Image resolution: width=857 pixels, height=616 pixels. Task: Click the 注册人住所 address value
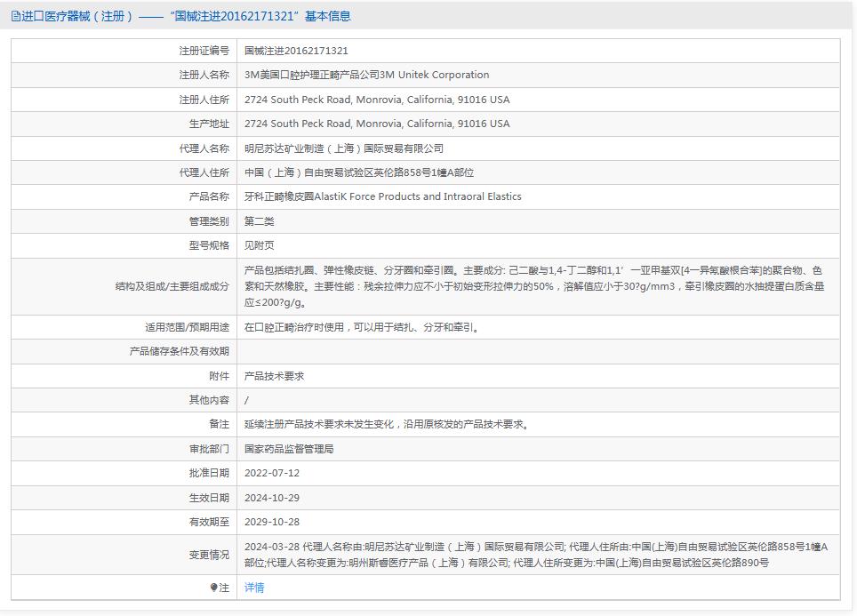(377, 100)
